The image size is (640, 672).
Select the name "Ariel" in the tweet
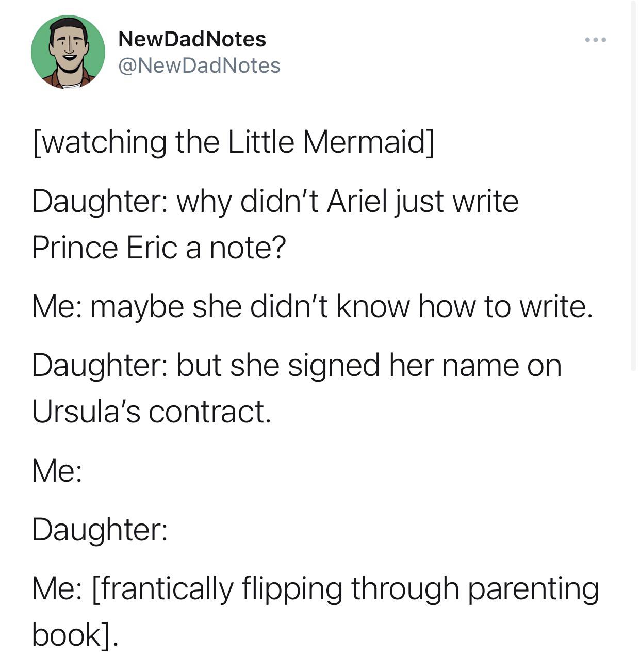[356, 201]
